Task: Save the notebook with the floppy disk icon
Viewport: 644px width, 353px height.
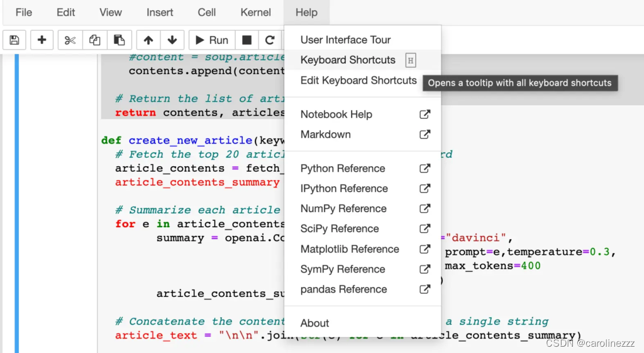Action: pos(14,40)
